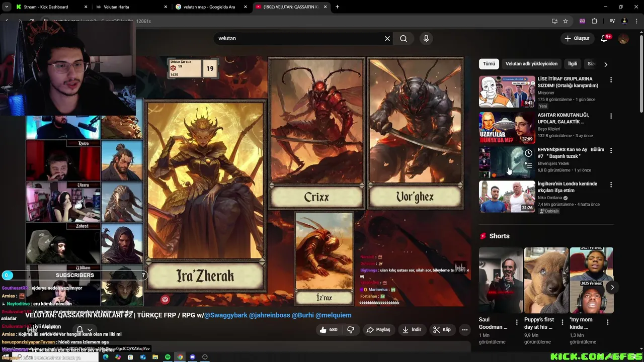Dislike the video with thumbs down

(x=351, y=330)
